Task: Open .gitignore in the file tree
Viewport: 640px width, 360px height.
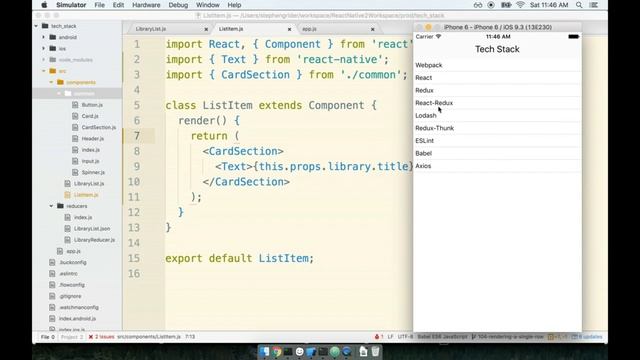Action: coord(70,296)
